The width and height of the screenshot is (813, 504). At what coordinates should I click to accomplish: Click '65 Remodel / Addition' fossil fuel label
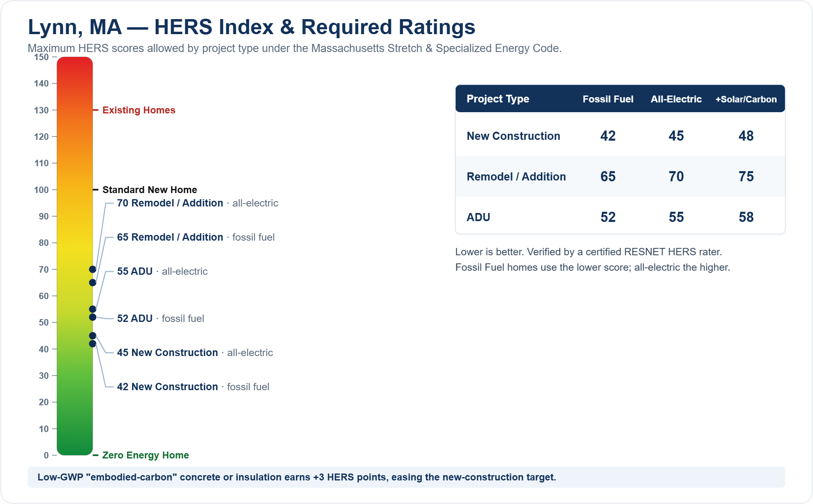[196, 237]
